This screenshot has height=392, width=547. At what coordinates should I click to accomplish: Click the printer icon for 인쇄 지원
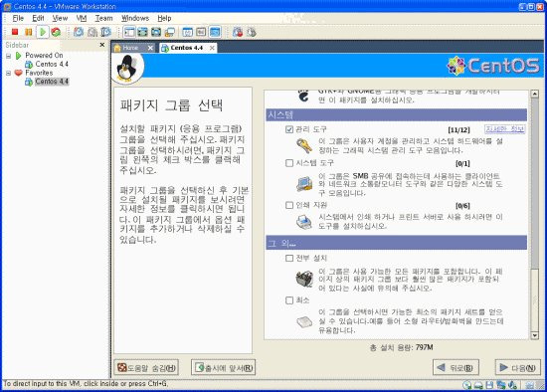(304, 221)
